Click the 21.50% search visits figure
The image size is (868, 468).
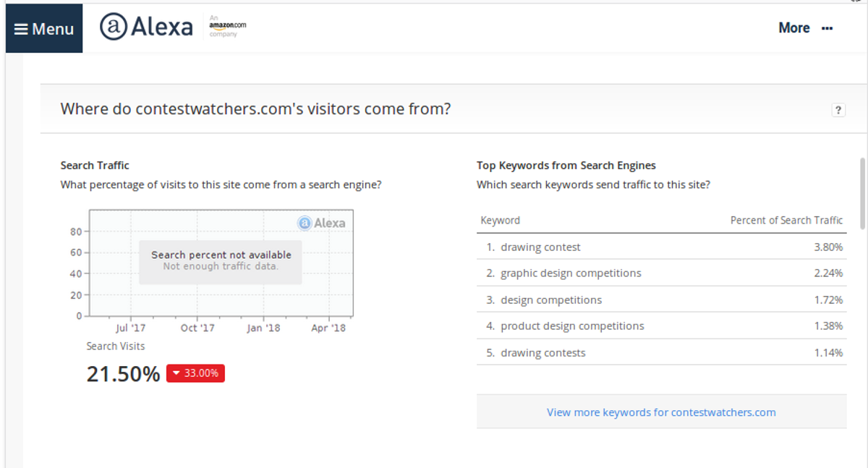click(x=123, y=374)
